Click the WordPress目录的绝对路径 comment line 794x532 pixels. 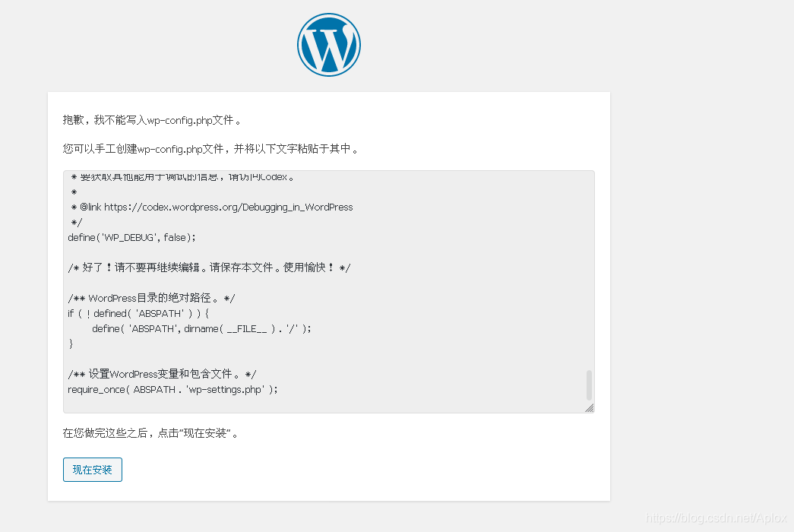click(151, 298)
